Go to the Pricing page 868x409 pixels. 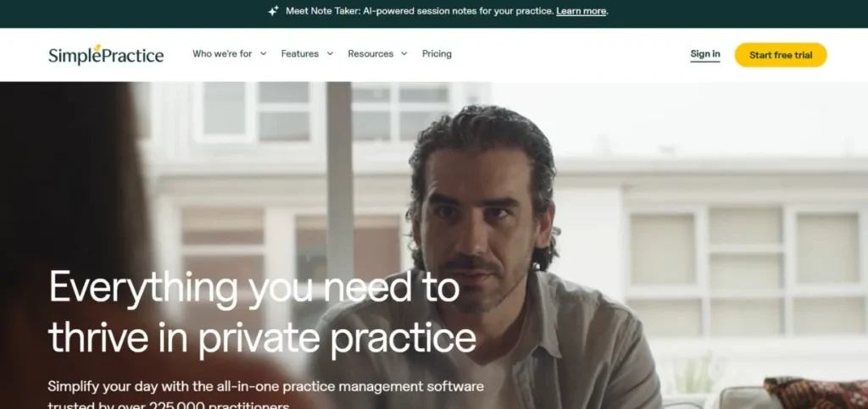[x=437, y=53]
